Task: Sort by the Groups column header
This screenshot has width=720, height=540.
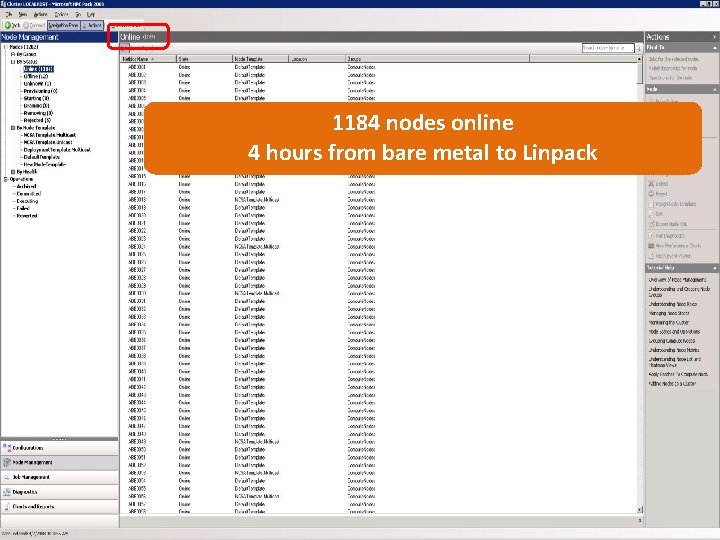Action: (x=437, y=59)
